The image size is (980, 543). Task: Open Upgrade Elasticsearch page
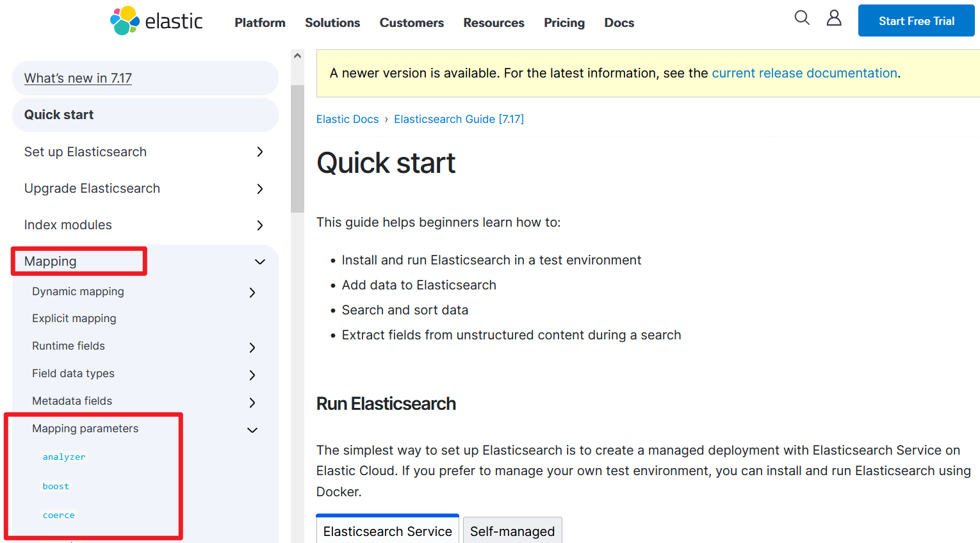pyautogui.click(x=92, y=188)
